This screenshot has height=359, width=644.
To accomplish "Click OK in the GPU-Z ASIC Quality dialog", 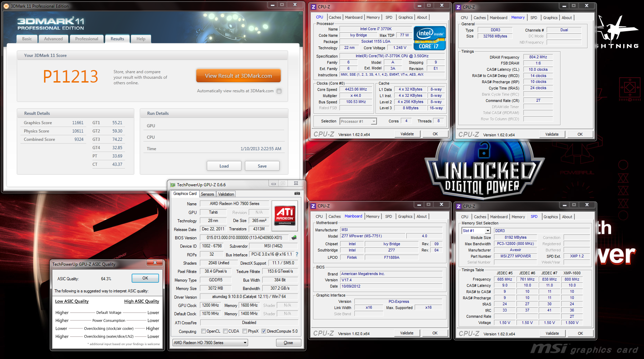I will point(145,278).
